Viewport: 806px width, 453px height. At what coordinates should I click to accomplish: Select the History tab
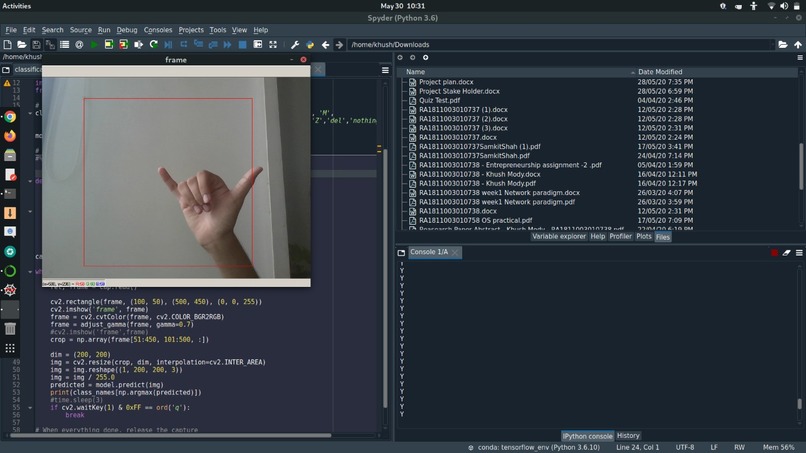click(628, 436)
